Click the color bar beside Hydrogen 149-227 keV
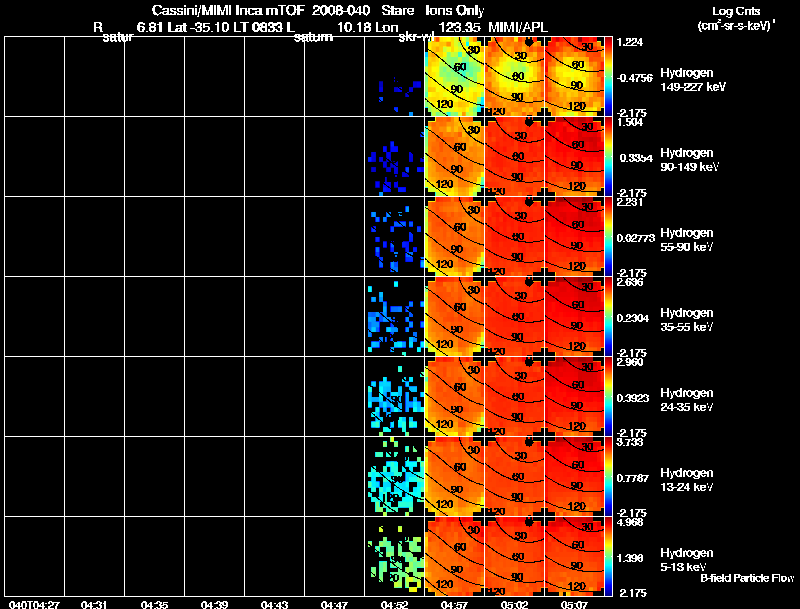 point(608,77)
